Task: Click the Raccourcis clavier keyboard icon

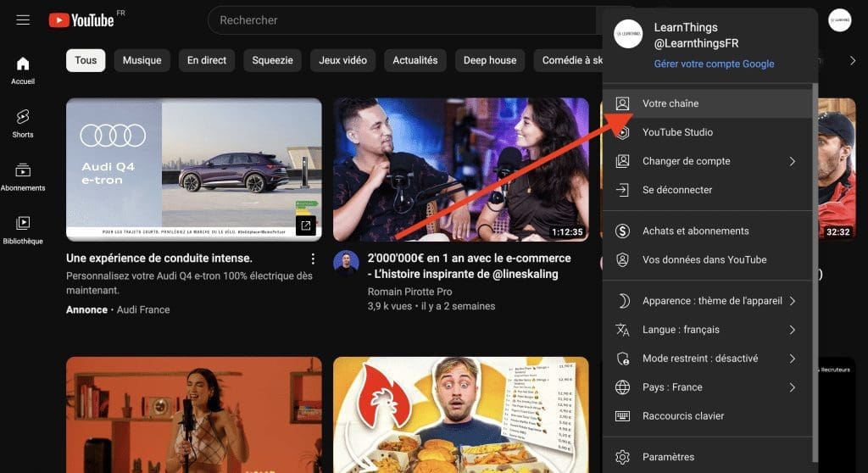Action: click(x=622, y=416)
